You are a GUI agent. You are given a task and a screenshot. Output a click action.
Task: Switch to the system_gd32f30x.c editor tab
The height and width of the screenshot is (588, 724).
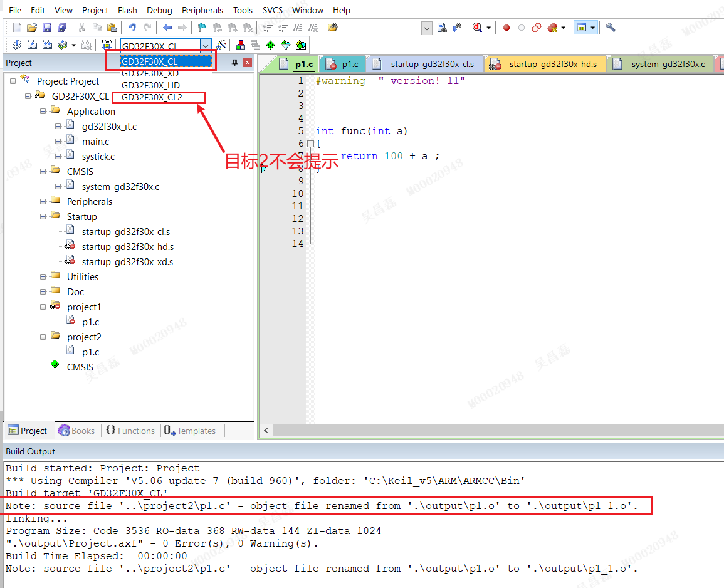661,64
